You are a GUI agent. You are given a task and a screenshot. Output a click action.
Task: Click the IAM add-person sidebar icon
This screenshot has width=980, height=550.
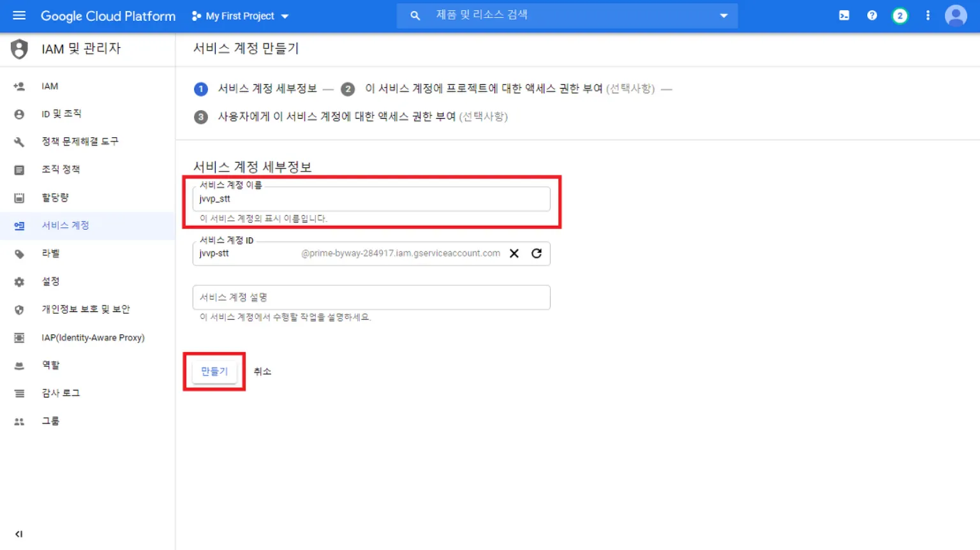click(x=19, y=86)
